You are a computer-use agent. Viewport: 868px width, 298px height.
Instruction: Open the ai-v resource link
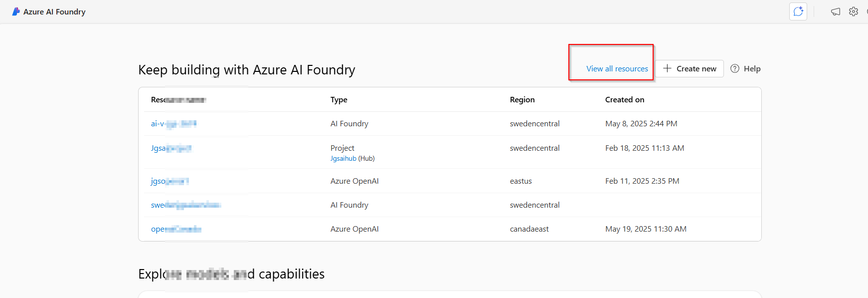point(174,124)
